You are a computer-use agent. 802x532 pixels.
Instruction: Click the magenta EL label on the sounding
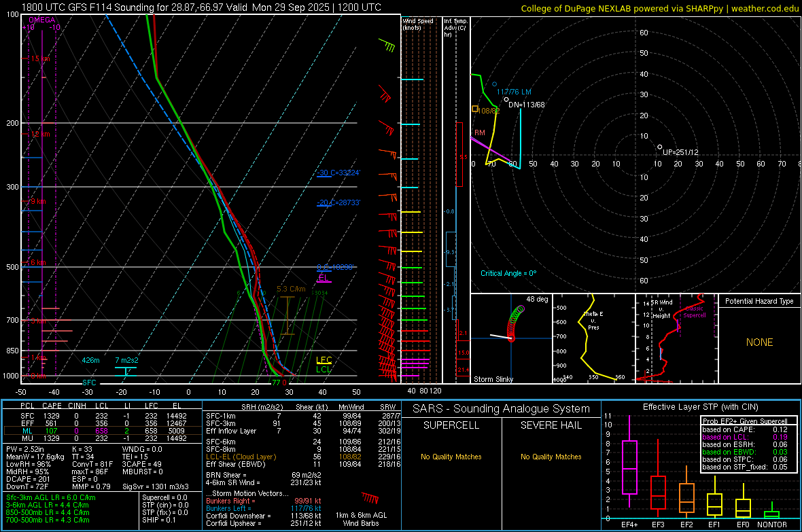tap(324, 278)
